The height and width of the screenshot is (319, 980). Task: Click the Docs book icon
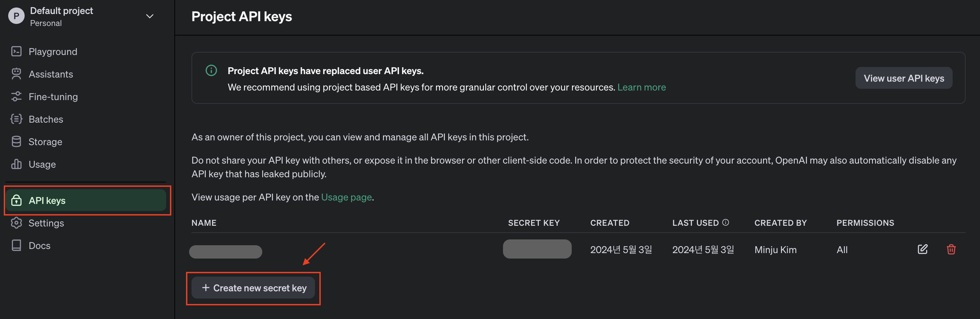[16, 245]
